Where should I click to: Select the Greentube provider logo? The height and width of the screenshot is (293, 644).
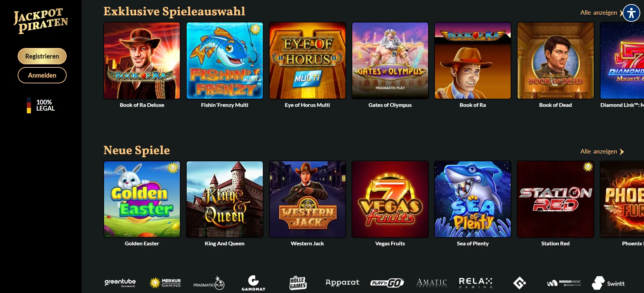pyautogui.click(x=120, y=283)
